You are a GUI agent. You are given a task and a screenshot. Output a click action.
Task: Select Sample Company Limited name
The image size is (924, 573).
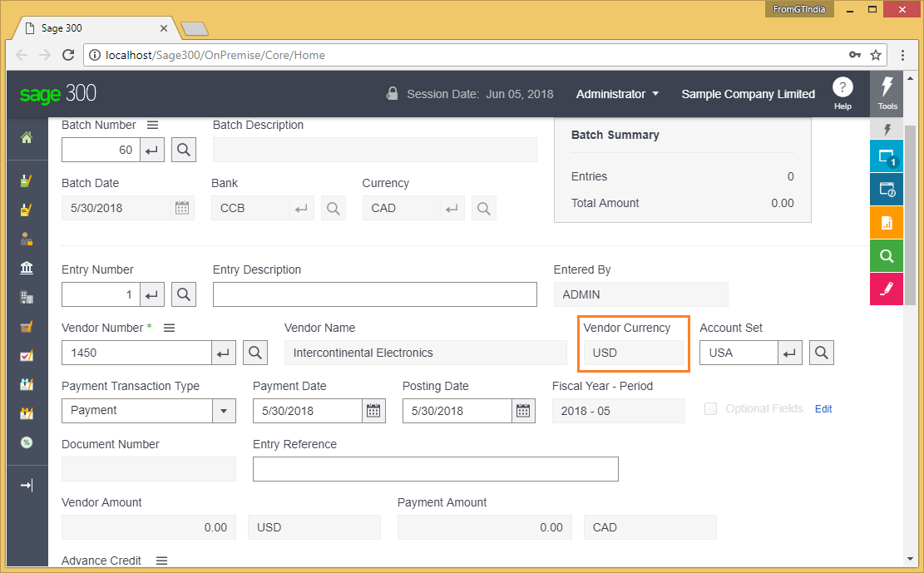click(748, 94)
